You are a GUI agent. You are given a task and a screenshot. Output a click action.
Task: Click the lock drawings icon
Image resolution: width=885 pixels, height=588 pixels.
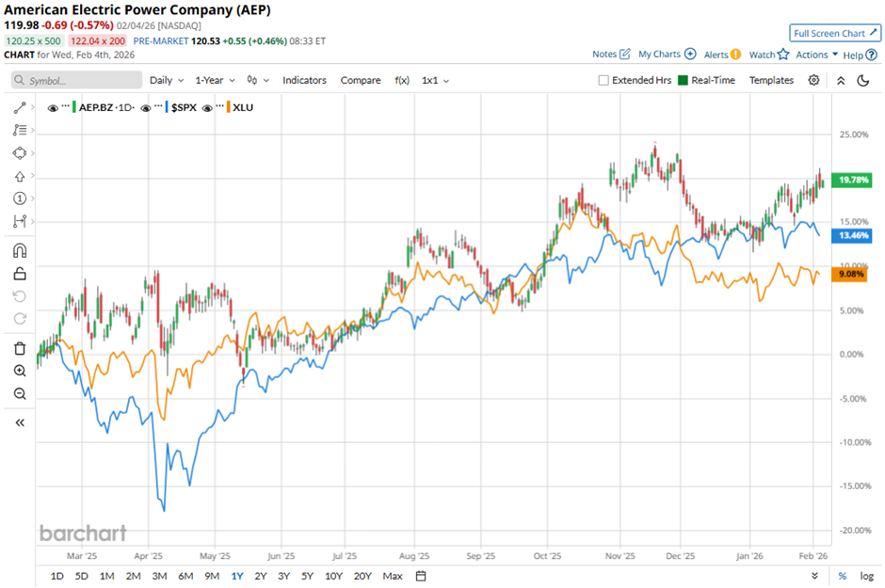[20, 274]
